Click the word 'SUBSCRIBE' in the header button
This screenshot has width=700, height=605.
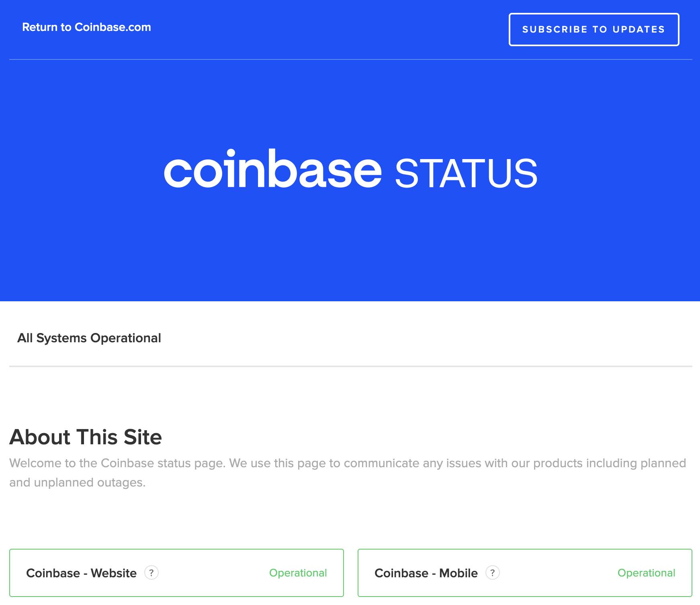pos(555,30)
